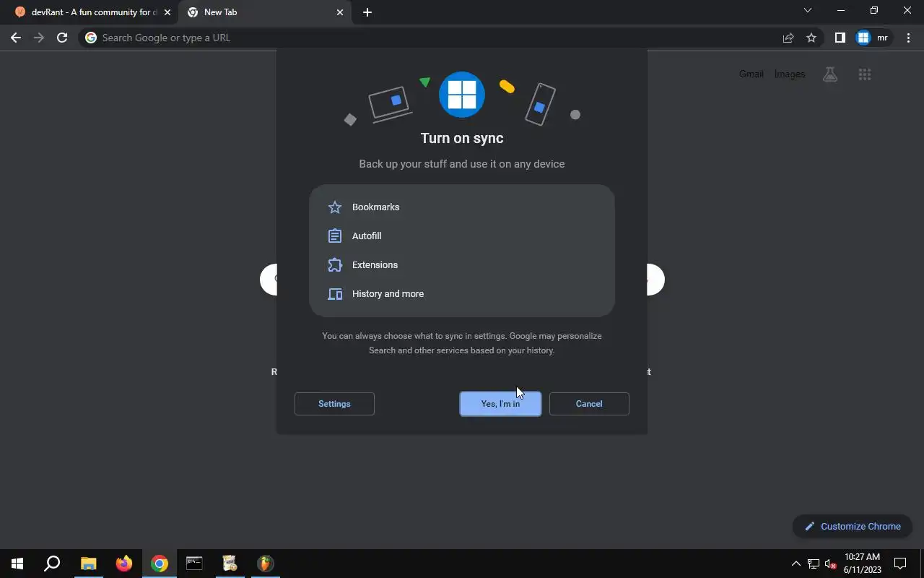Open Windows taskbar search

[x=52, y=564]
